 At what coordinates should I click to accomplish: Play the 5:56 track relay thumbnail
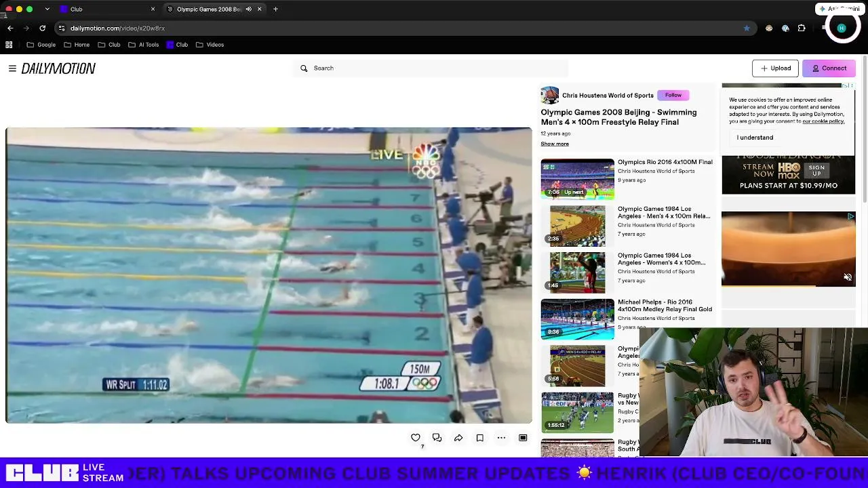point(577,366)
